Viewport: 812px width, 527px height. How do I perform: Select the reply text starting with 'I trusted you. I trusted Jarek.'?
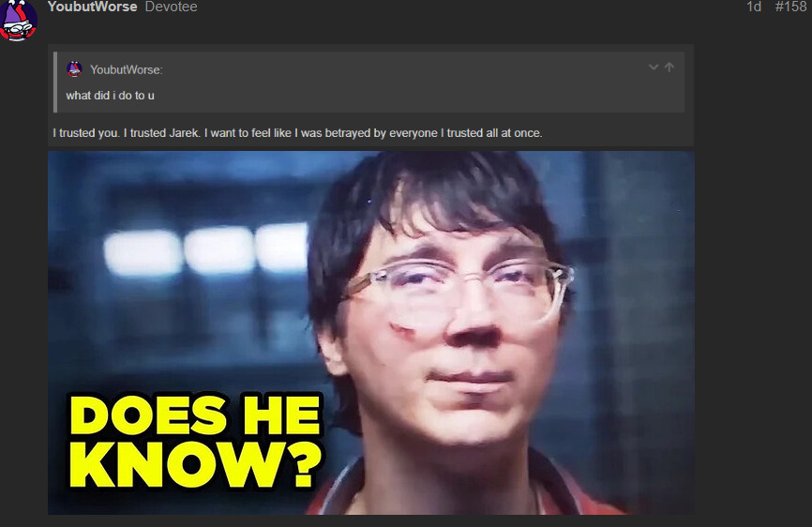click(297, 133)
